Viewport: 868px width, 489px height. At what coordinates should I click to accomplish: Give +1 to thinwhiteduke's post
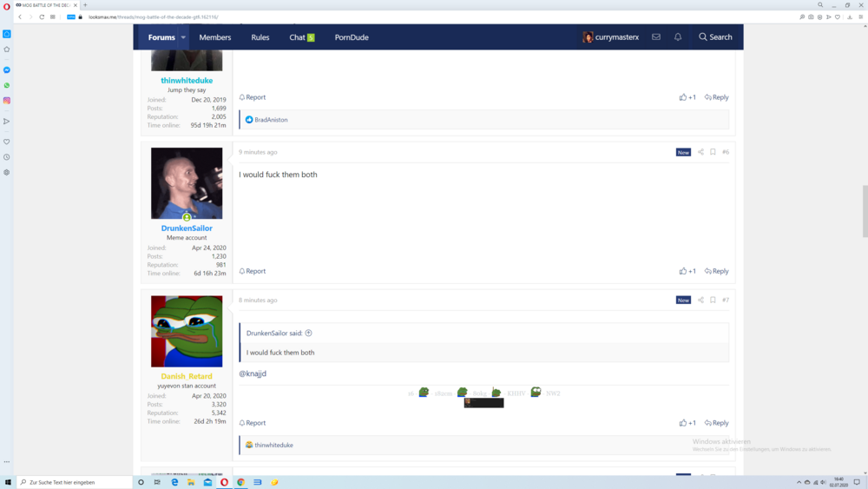click(687, 97)
